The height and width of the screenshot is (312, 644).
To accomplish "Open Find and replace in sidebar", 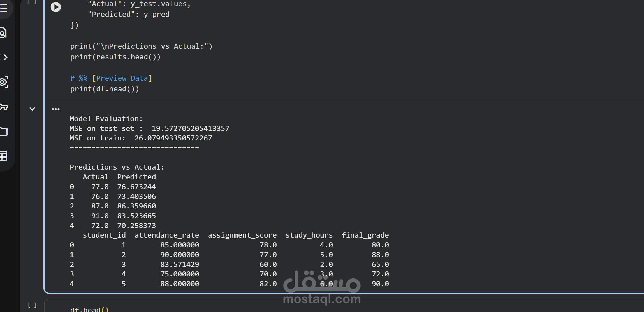I will [x=3, y=33].
